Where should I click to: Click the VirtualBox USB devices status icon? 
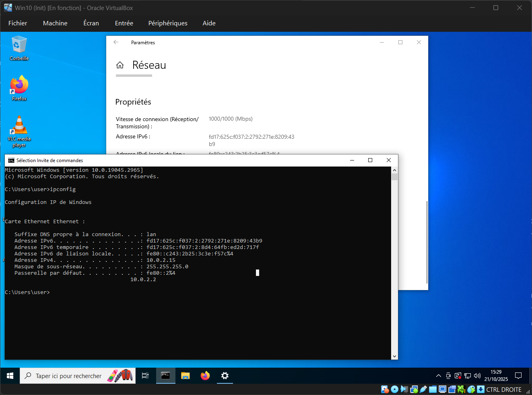pyautogui.click(x=423, y=389)
